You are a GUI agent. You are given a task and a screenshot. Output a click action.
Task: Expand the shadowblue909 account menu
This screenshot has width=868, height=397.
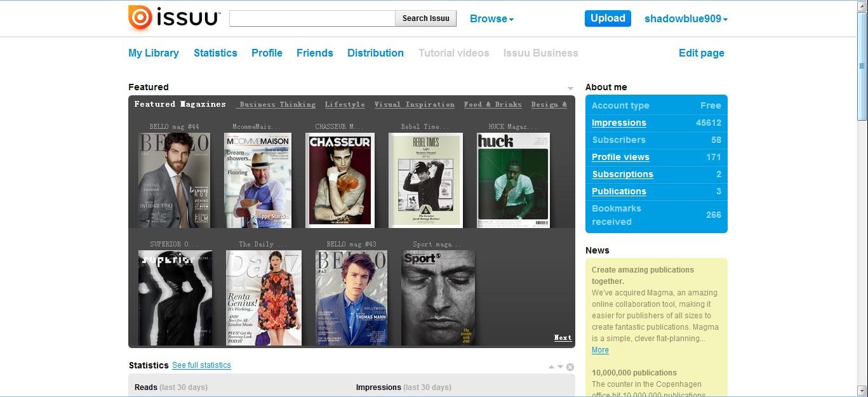[686, 19]
